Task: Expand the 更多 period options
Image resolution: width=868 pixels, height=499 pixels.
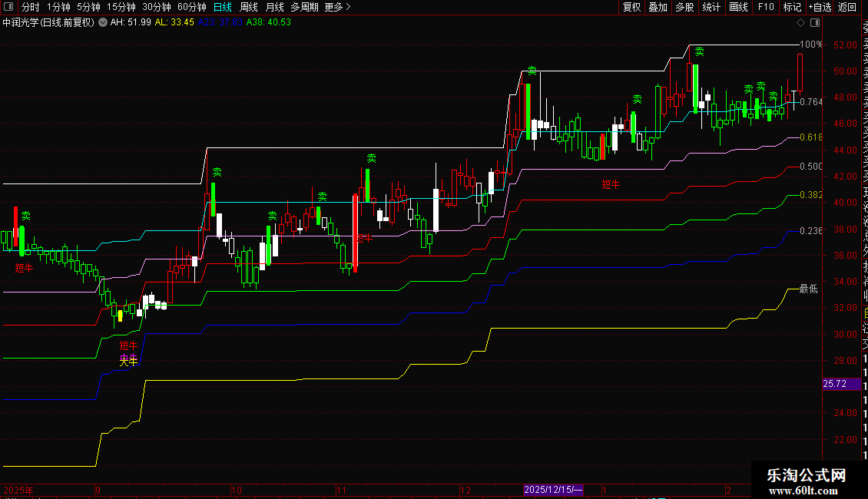Action: click(338, 7)
